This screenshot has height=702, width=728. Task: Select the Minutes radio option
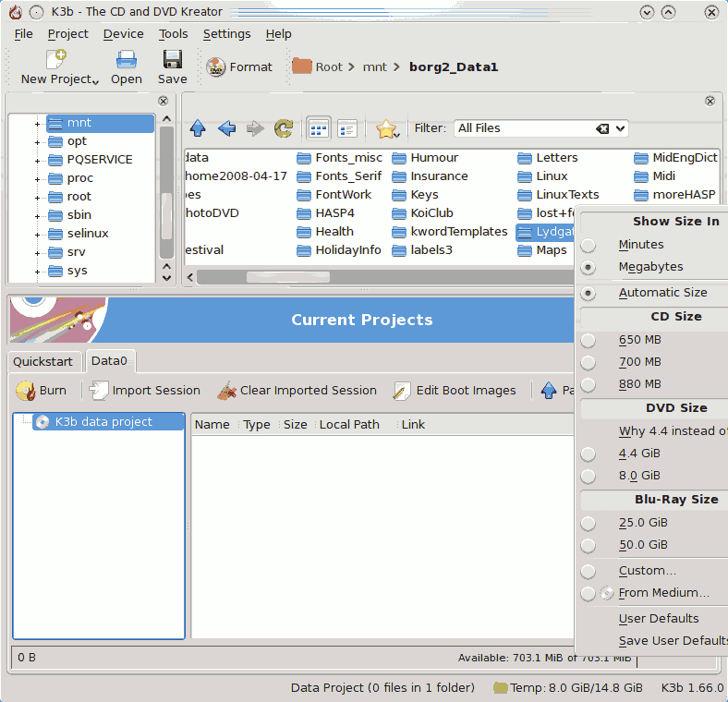point(588,245)
